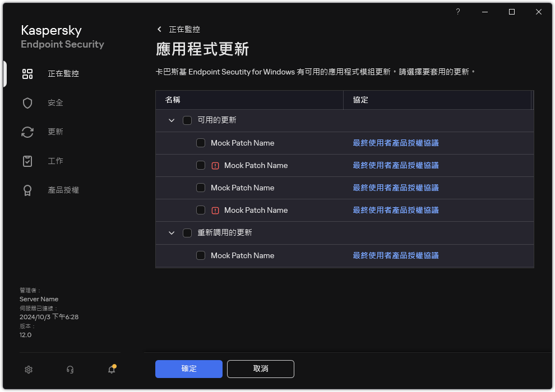Image resolution: width=555 pixels, height=392 pixels.
Task: Check the 可用的更新 group checkbox
Action: pyautogui.click(x=187, y=120)
